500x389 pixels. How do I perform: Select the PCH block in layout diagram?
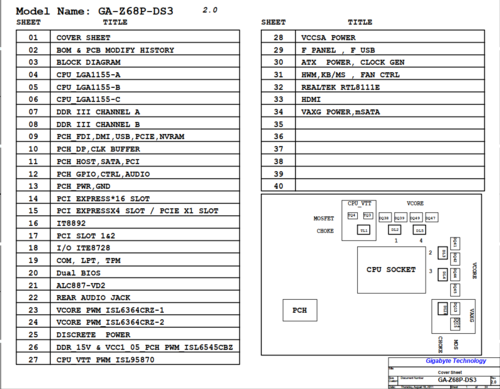[x=300, y=310]
